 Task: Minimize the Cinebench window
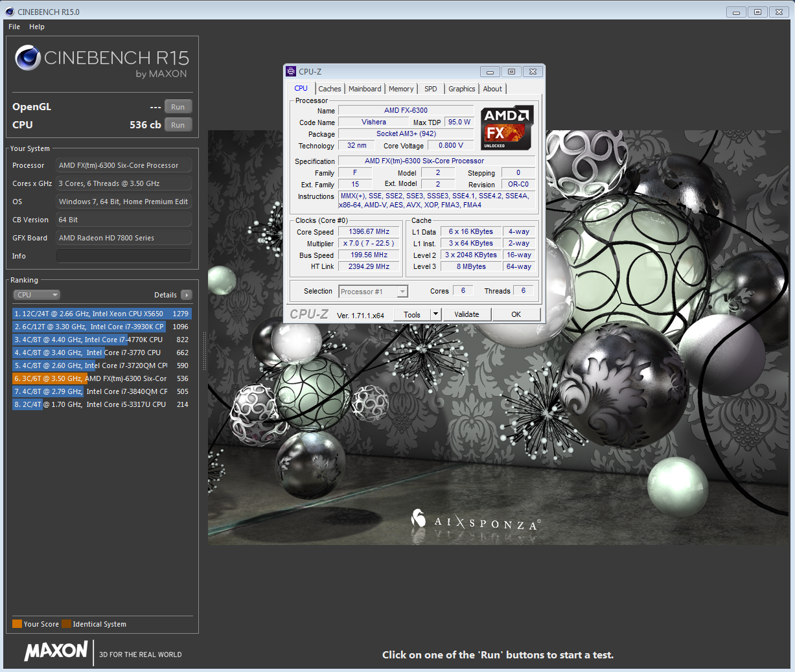coord(736,12)
